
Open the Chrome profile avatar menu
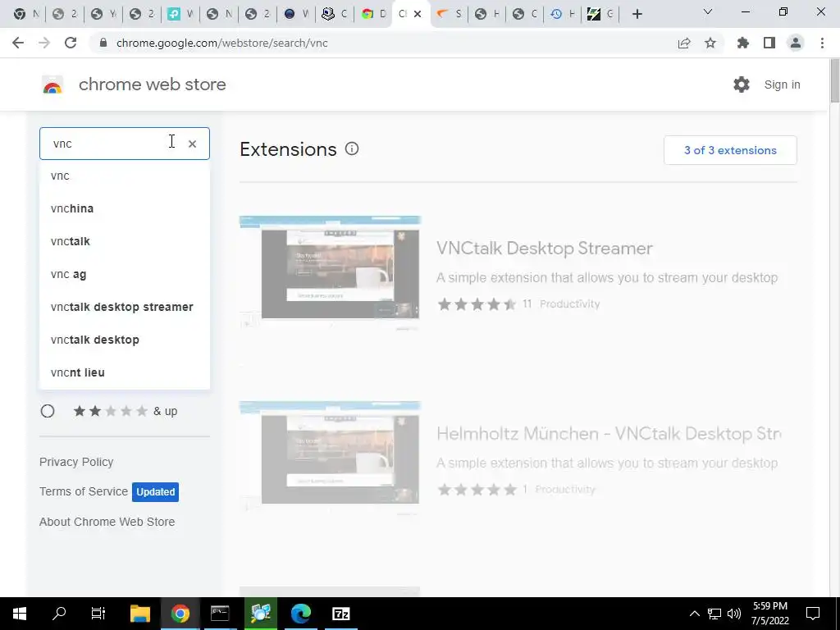pyautogui.click(x=796, y=43)
